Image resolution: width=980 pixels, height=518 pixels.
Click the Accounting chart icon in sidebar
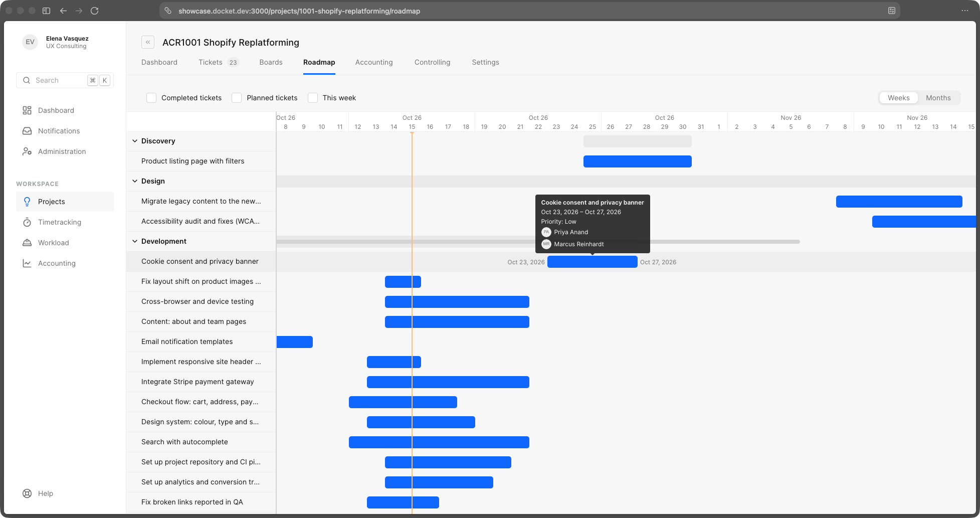point(27,263)
